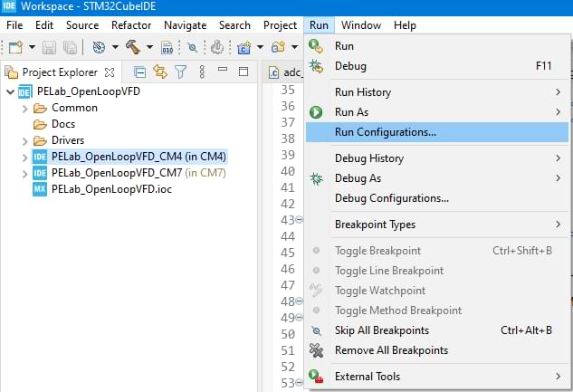Open the Run As submenu
The image size is (573, 392).
coord(437,111)
